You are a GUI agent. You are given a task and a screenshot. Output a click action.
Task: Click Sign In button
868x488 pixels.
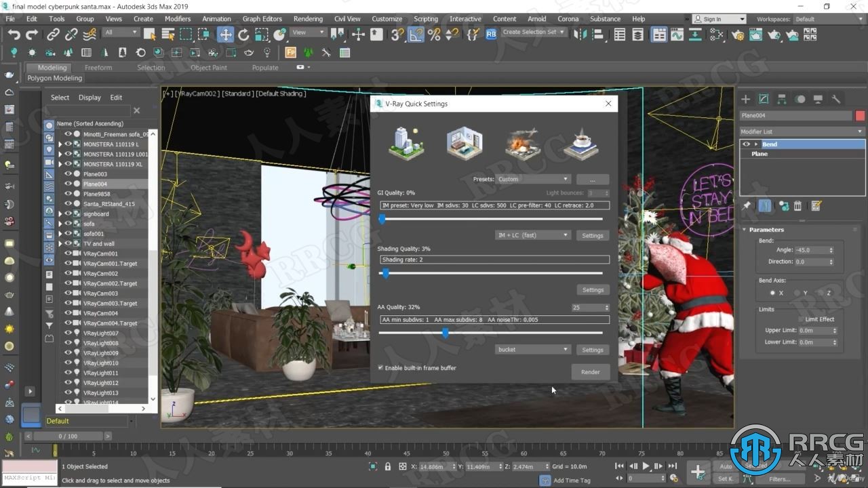720,19
